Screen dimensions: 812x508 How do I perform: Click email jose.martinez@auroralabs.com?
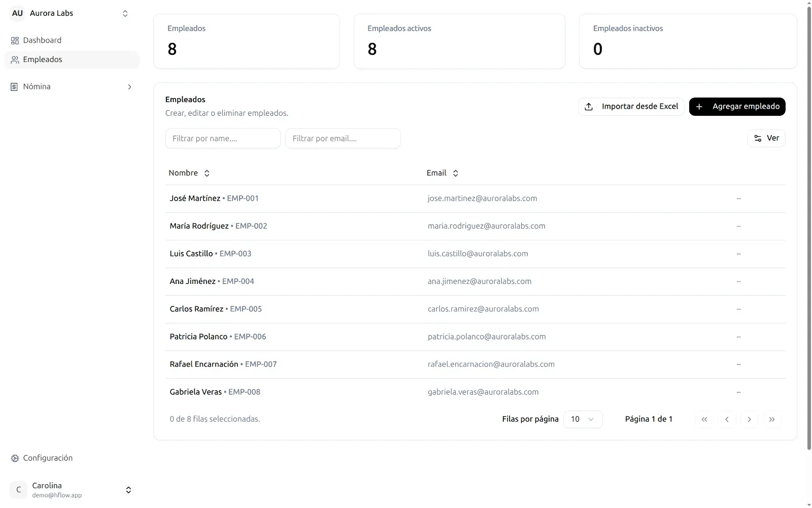coord(482,199)
